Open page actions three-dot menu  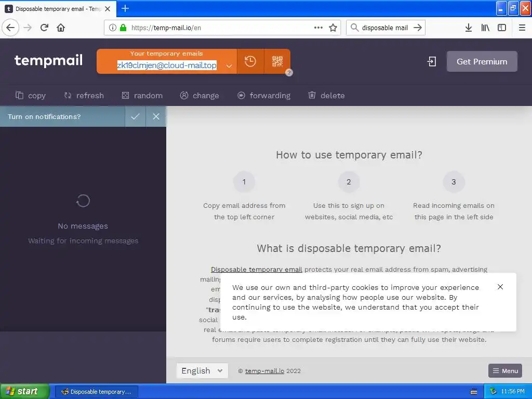[318, 28]
